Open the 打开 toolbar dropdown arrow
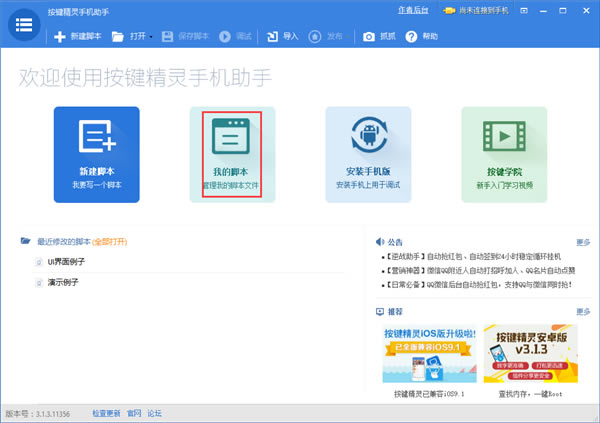Viewport: 600px width, 423px height. pos(150,37)
